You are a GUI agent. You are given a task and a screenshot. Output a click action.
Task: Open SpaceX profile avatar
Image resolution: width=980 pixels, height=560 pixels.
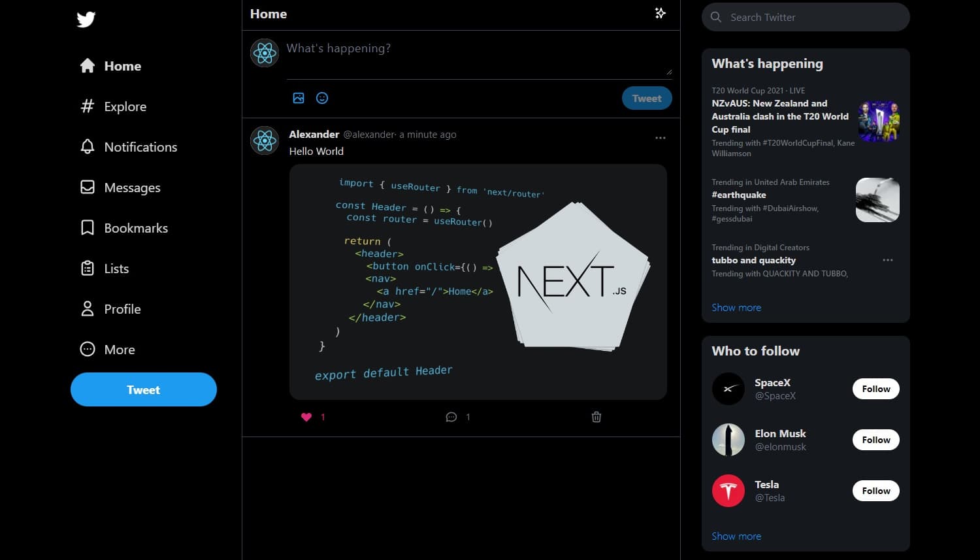[x=728, y=389]
